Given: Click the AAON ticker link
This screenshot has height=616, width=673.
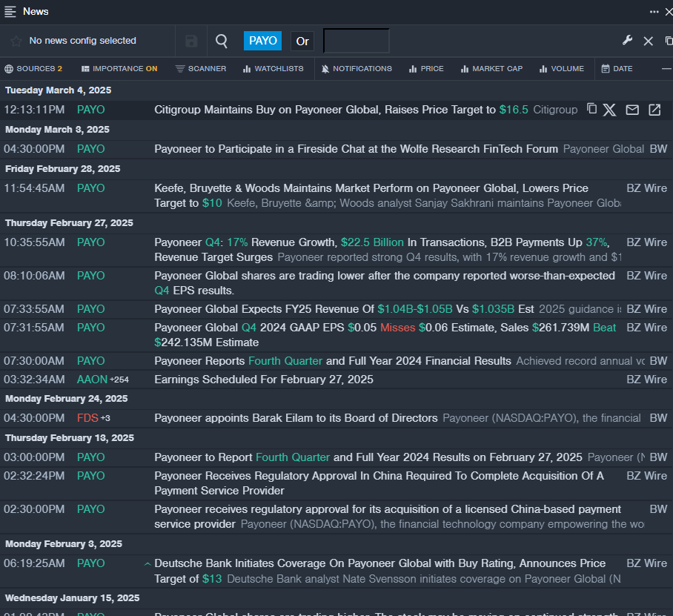Looking at the screenshot, I should coord(92,380).
